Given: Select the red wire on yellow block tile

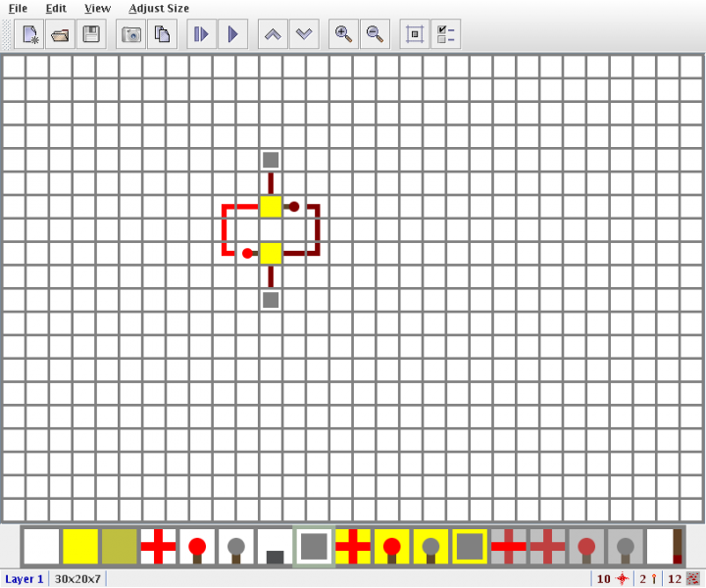Looking at the screenshot, I should (353, 546).
